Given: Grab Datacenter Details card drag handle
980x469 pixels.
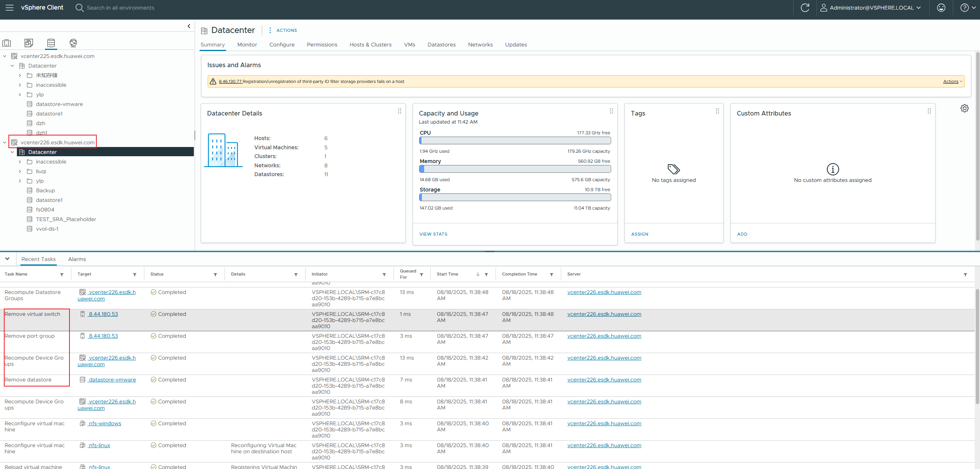Looking at the screenshot, I should pos(400,111).
